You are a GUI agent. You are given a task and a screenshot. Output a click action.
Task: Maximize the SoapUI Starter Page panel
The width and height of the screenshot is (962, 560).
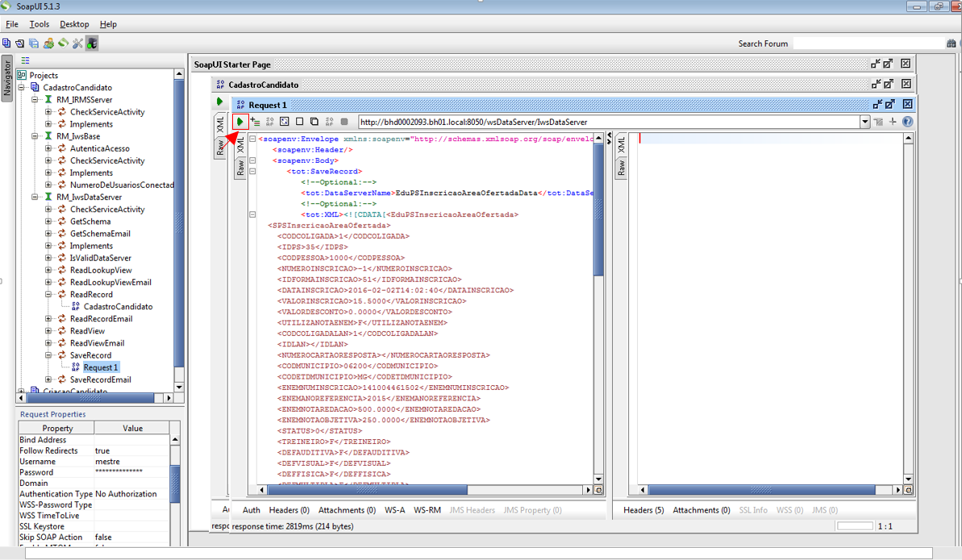point(888,64)
